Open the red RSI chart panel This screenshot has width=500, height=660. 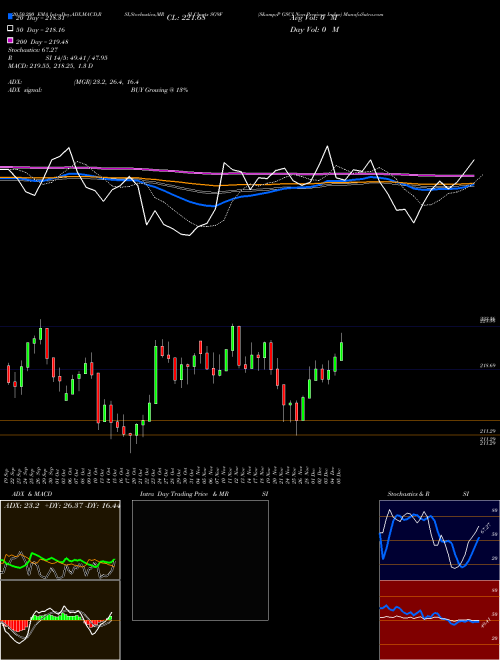click(x=439, y=620)
